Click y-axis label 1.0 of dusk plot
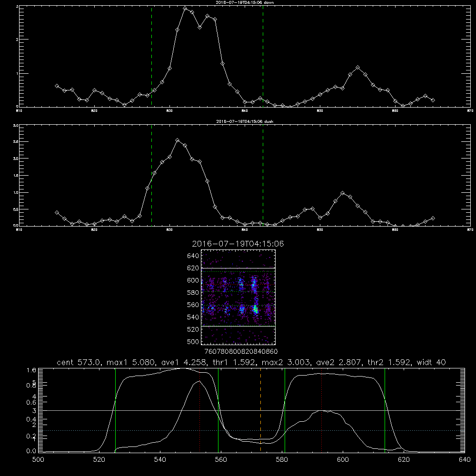The height and width of the screenshot is (476, 476). coord(16,192)
